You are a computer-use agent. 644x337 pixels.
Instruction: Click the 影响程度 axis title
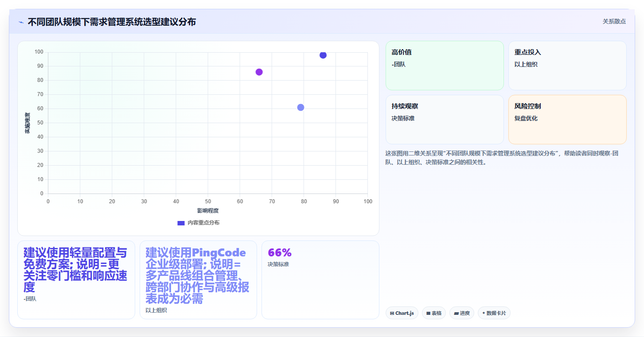(208, 210)
